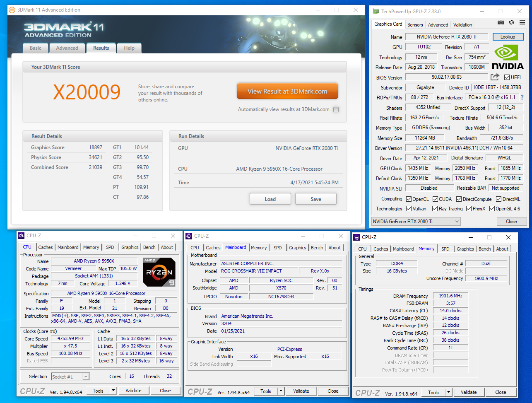Open the Caches tab in CPU-Z CPU window
532x403 pixels.
46,247
